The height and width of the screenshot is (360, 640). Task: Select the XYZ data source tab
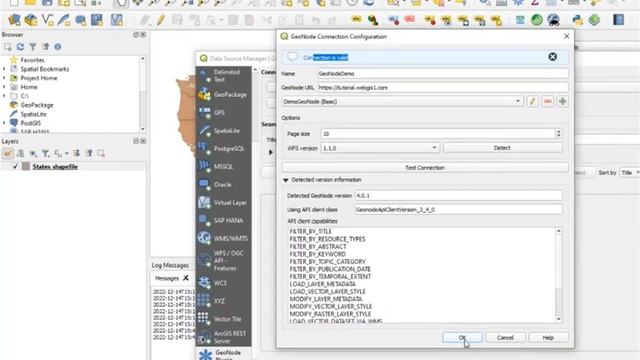224,301
